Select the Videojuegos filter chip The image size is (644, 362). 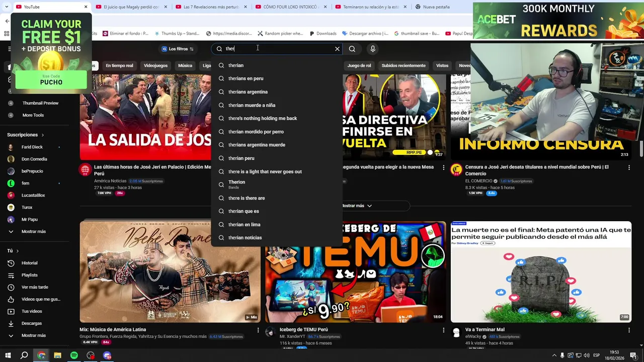click(155, 66)
